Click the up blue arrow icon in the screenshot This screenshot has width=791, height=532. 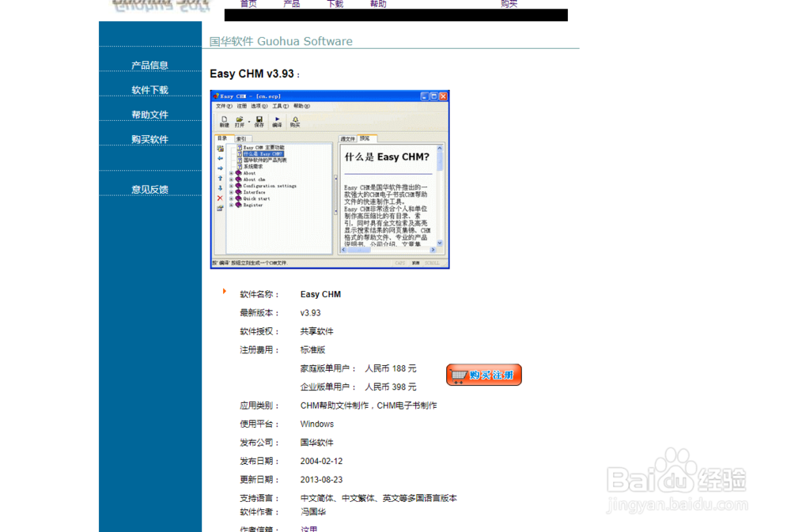[x=220, y=178]
